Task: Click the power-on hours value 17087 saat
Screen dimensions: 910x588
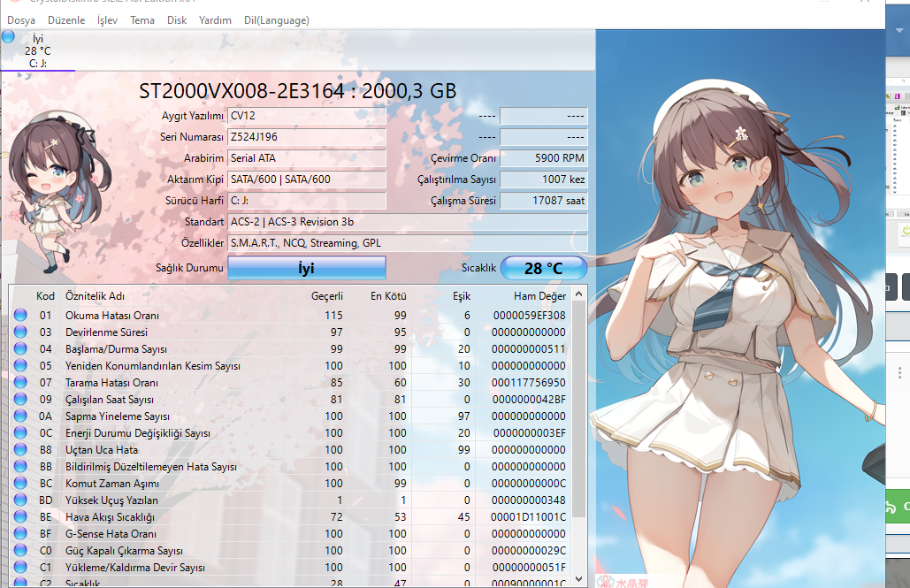Action: point(544,200)
